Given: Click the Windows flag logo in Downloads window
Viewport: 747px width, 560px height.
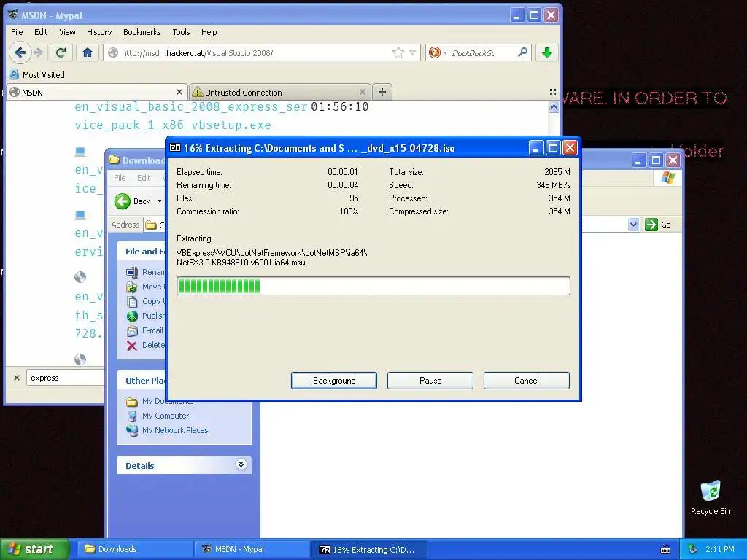Looking at the screenshot, I should [668, 178].
